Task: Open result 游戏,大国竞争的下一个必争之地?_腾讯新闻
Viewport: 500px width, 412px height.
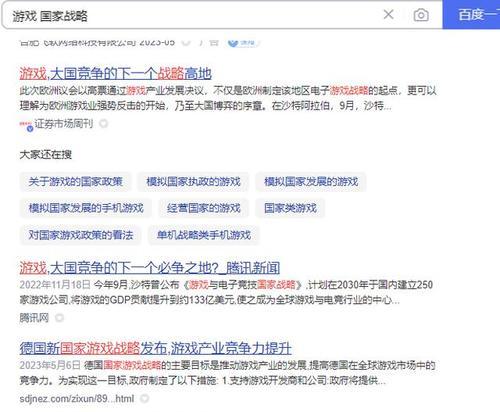Action: pyautogui.click(x=150, y=268)
